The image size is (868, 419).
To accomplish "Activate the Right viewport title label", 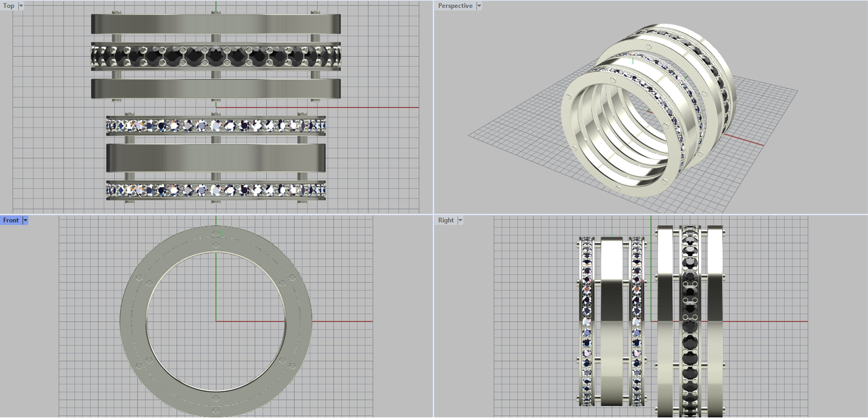I will 445,220.
